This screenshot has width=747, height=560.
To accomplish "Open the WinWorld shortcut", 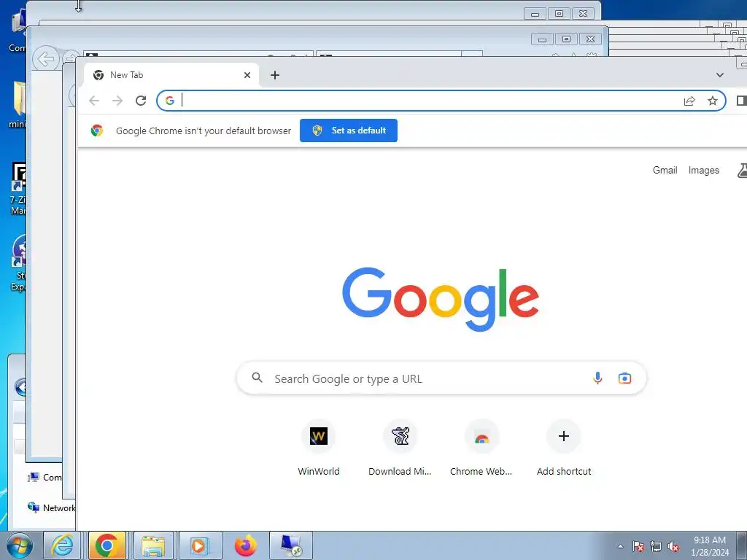I will 319,447.
